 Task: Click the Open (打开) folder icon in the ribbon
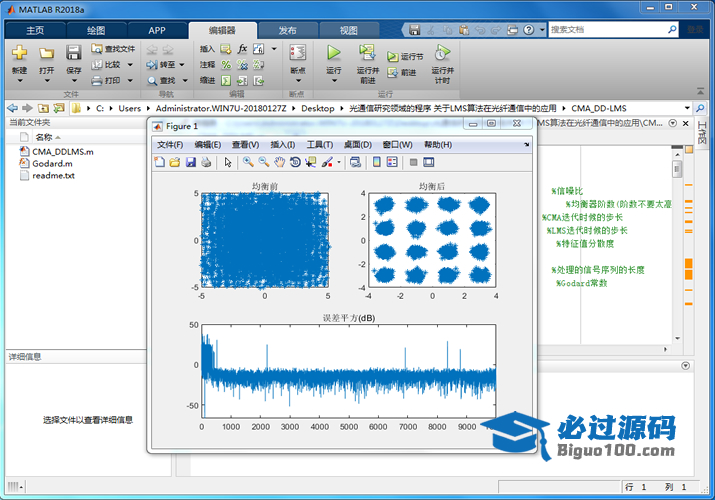click(46, 53)
